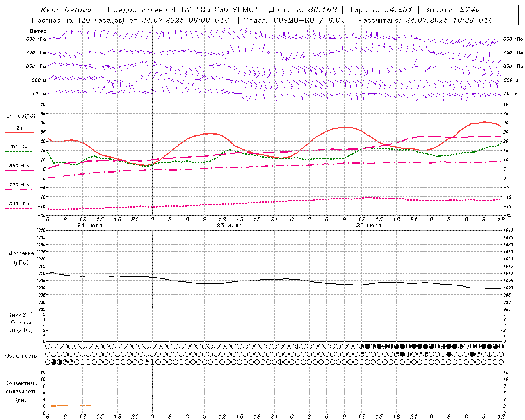Click the Облачность cloud cover label
Image resolution: width=525 pixels, height=420 pixels.
(21, 356)
